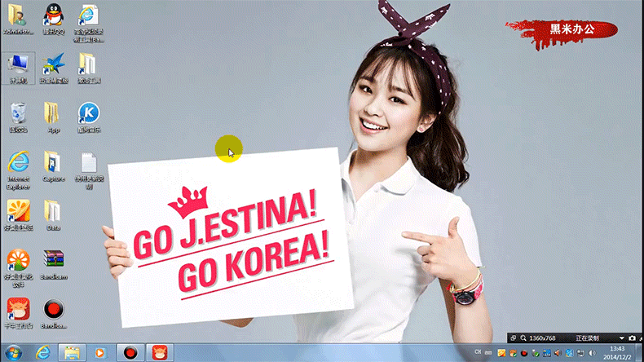Open the blank text document icon
644x362 pixels.
(89, 170)
